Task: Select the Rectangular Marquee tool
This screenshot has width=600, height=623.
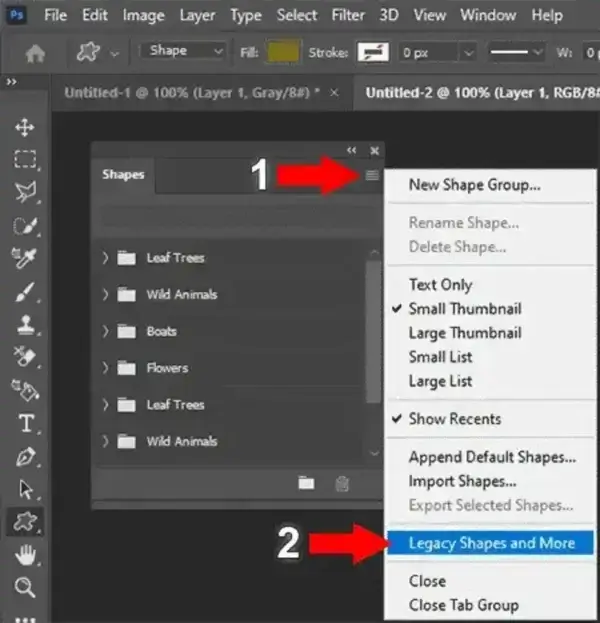Action: pyautogui.click(x=25, y=159)
